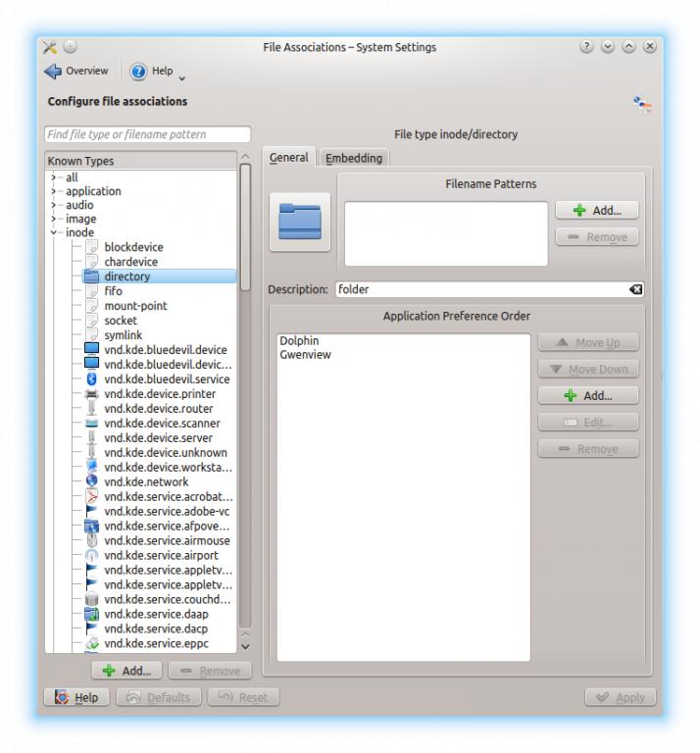Click the file type search field

[x=147, y=134]
